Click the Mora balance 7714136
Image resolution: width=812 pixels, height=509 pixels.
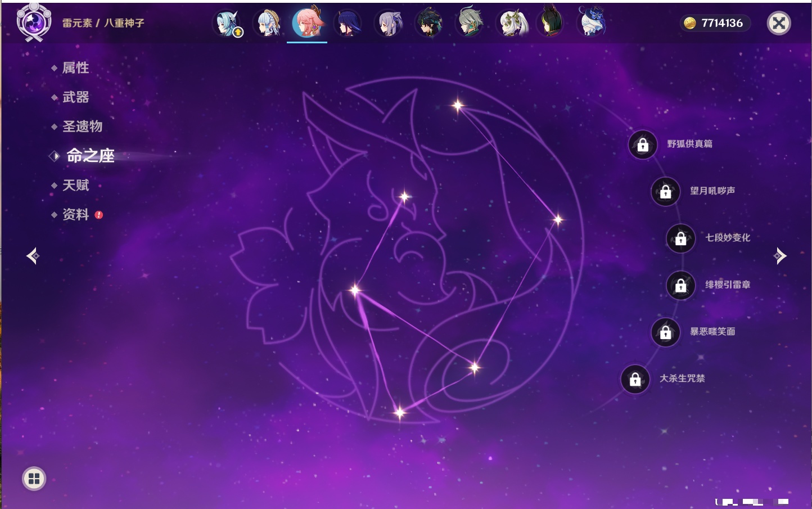715,23
